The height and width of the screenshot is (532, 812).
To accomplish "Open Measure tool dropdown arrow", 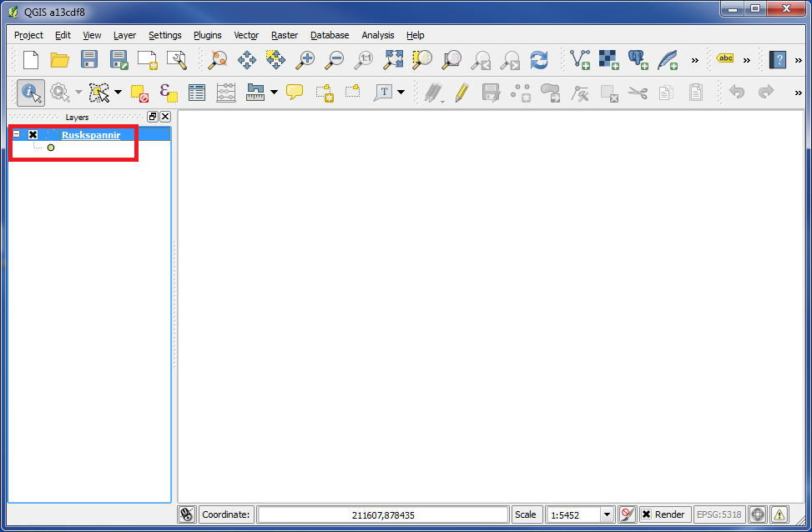I will [274, 93].
